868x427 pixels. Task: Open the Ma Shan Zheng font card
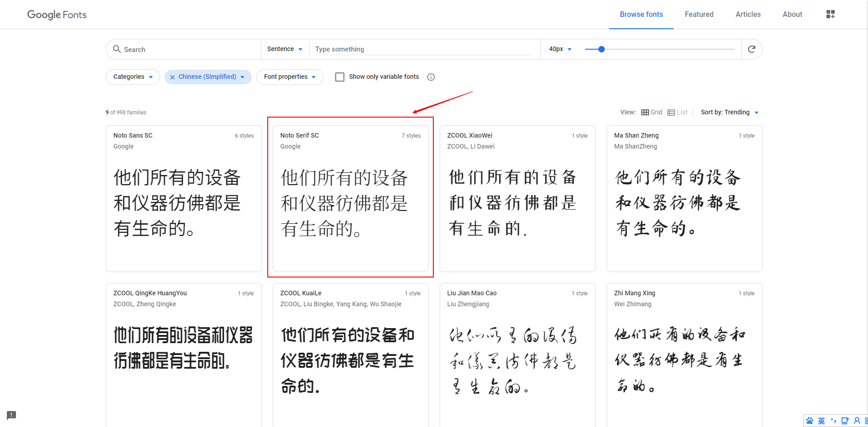[x=685, y=199]
